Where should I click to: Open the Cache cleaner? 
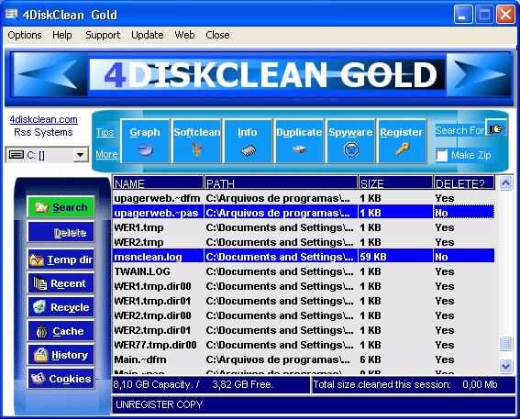tap(61, 331)
